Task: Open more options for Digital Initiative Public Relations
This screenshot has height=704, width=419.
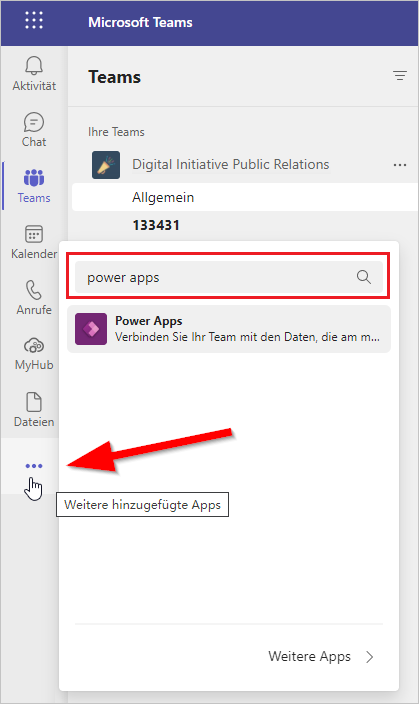Action: [x=400, y=165]
